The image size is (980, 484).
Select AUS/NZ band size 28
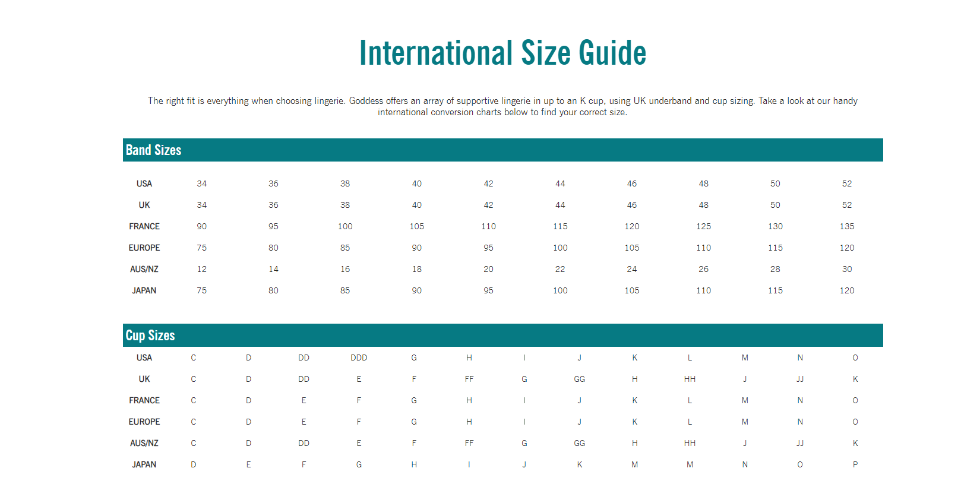point(775,269)
